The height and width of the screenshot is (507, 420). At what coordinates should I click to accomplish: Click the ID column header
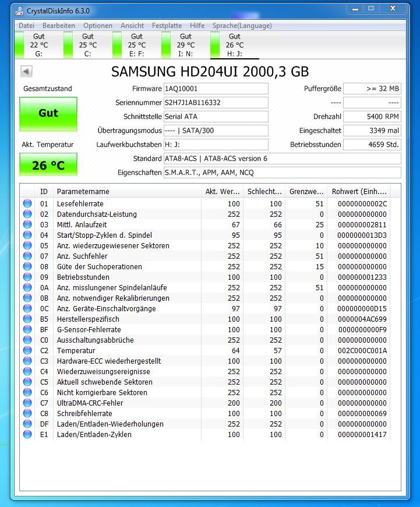[44, 191]
